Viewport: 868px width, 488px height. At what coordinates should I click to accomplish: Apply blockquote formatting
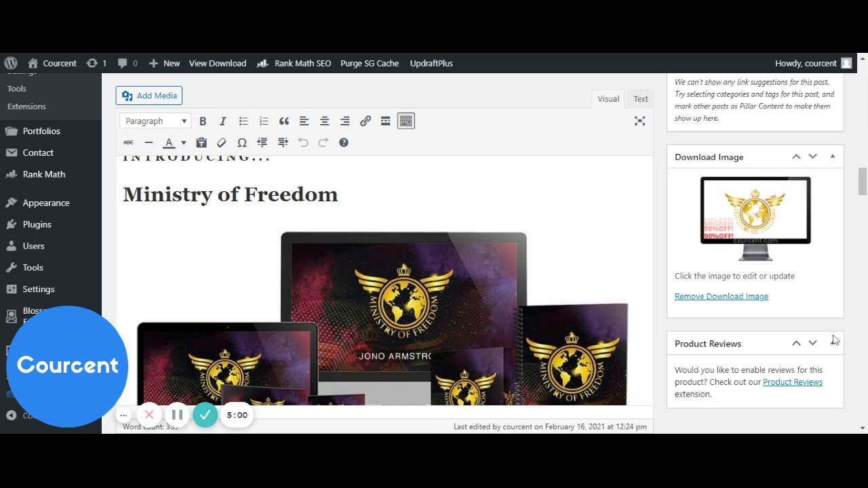(284, 121)
